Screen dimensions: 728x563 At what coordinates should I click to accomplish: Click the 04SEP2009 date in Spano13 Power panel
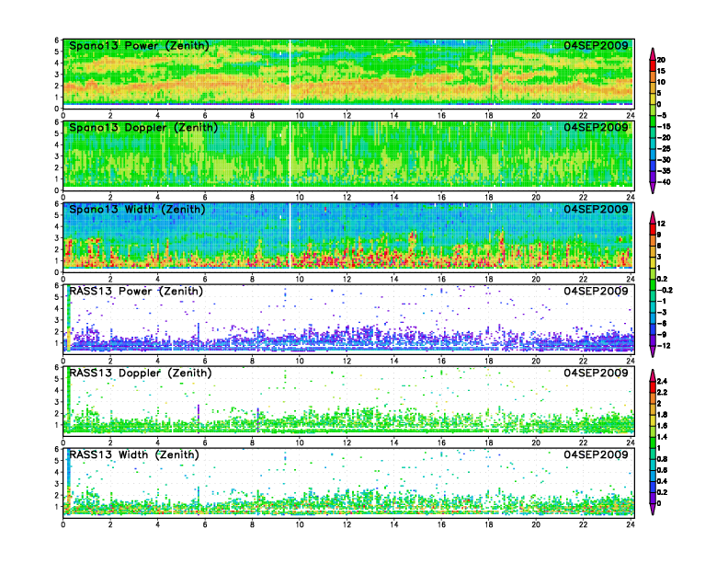point(597,46)
